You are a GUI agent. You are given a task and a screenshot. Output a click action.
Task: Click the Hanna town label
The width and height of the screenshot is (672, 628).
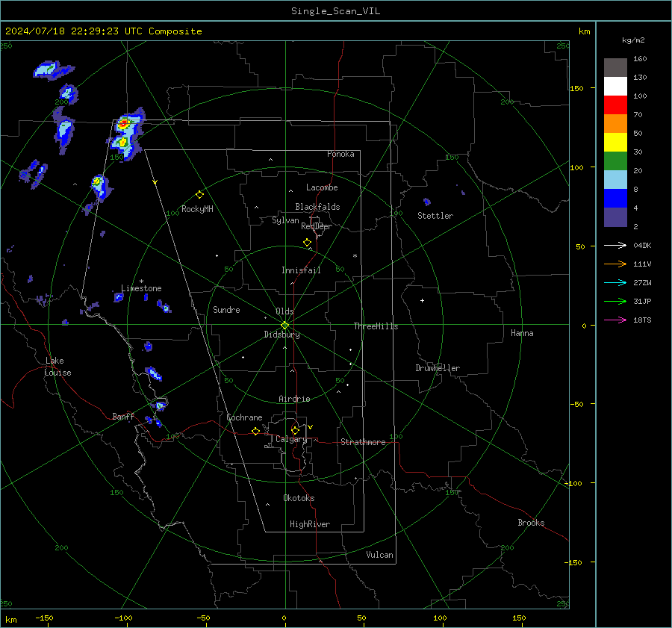[x=522, y=333]
